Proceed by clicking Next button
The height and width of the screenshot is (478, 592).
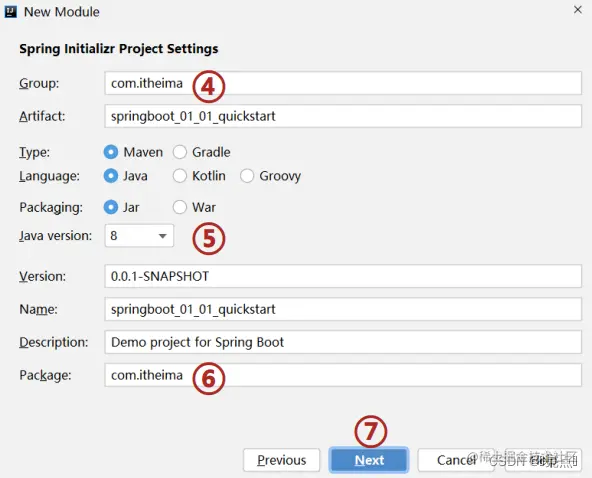coord(369,460)
